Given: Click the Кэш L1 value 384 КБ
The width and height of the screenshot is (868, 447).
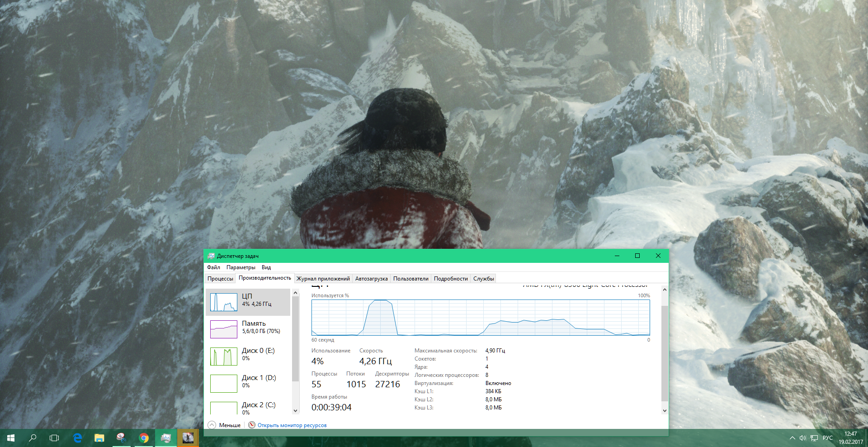Looking at the screenshot, I should (x=493, y=391).
